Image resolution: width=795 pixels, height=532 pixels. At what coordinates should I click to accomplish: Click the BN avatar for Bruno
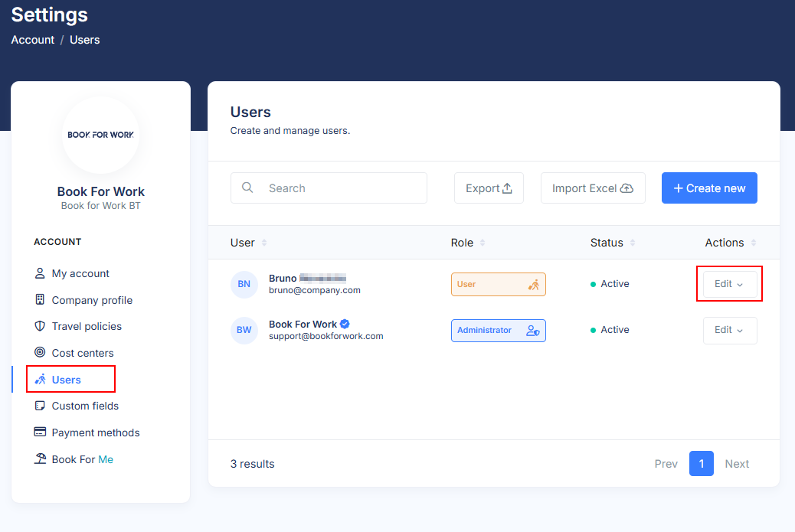[244, 284]
